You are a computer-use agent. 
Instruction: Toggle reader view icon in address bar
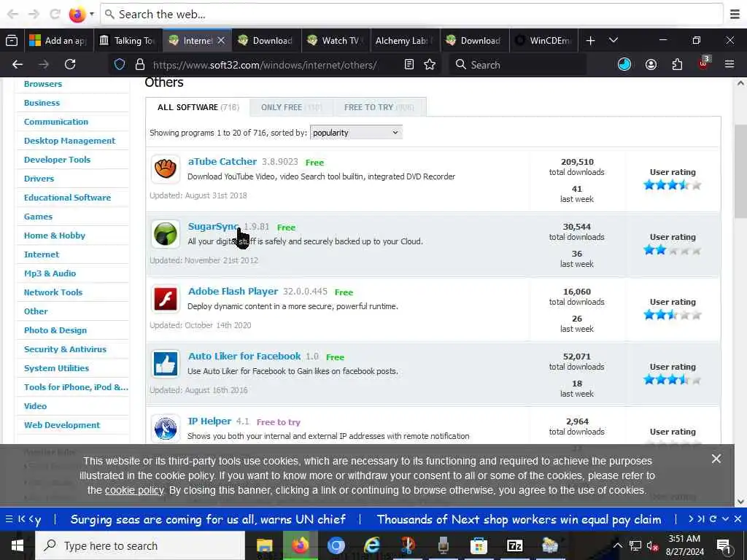click(409, 64)
